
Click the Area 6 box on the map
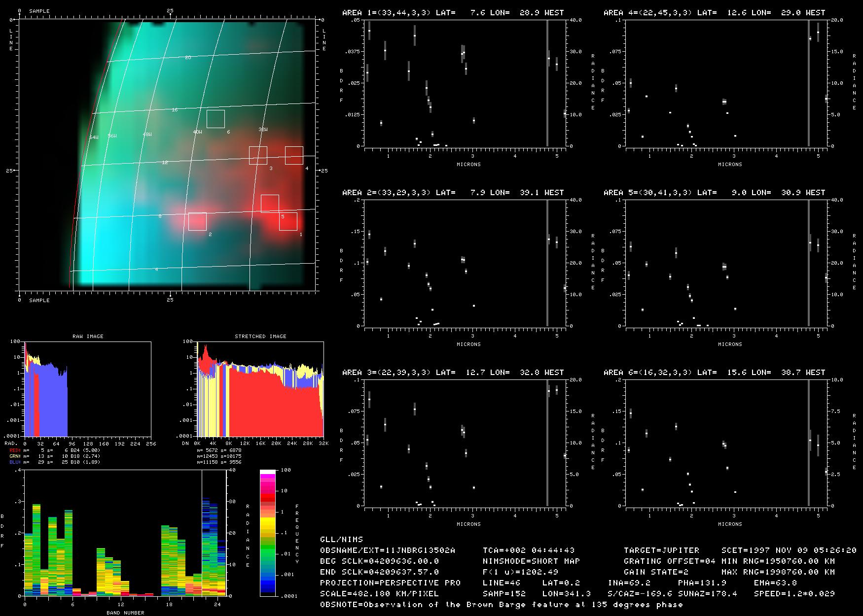(x=216, y=119)
